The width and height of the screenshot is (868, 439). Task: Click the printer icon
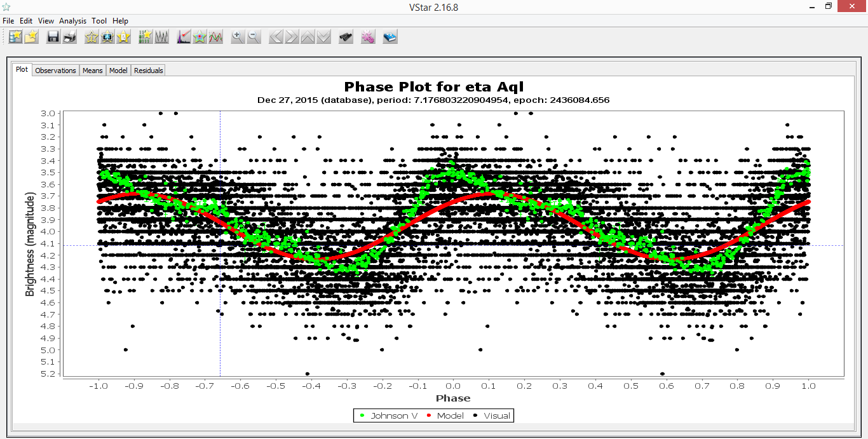pyautogui.click(x=69, y=37)
